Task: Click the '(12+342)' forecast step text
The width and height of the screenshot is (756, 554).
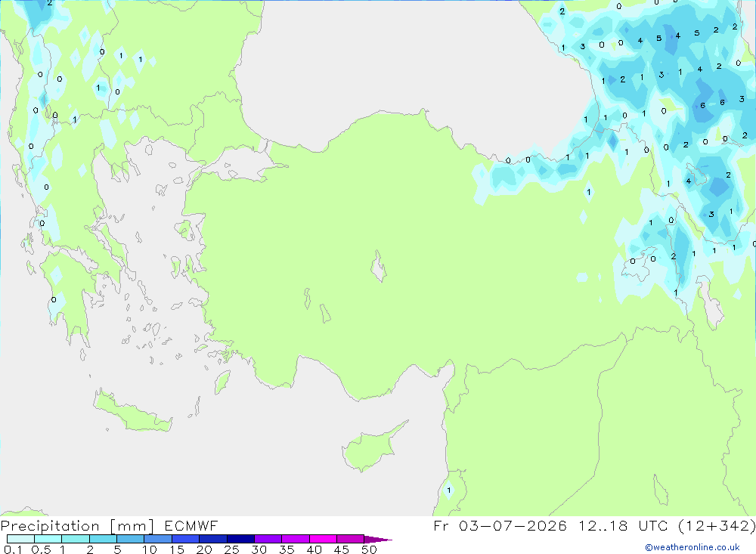Action: 717,525
